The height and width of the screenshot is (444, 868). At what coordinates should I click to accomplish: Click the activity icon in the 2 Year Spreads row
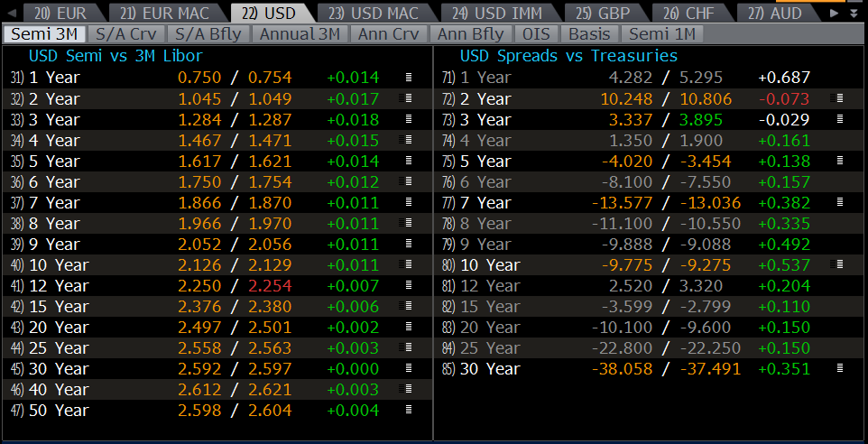(840, 98)
